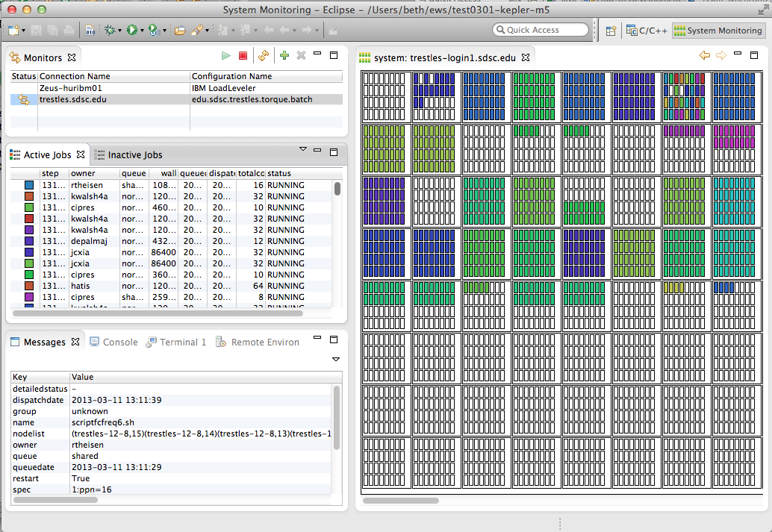
Task: Click the Active Jobs vertical scrollbar
Action: click(337, 189)
